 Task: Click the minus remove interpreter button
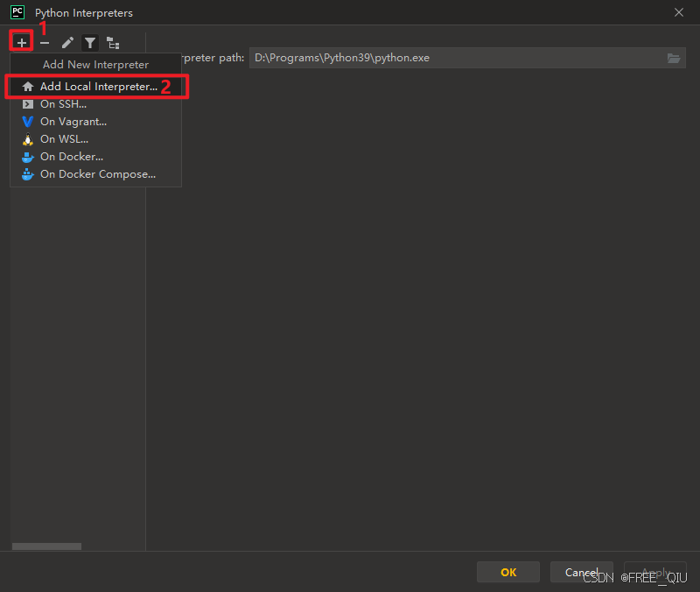point(45,43)
